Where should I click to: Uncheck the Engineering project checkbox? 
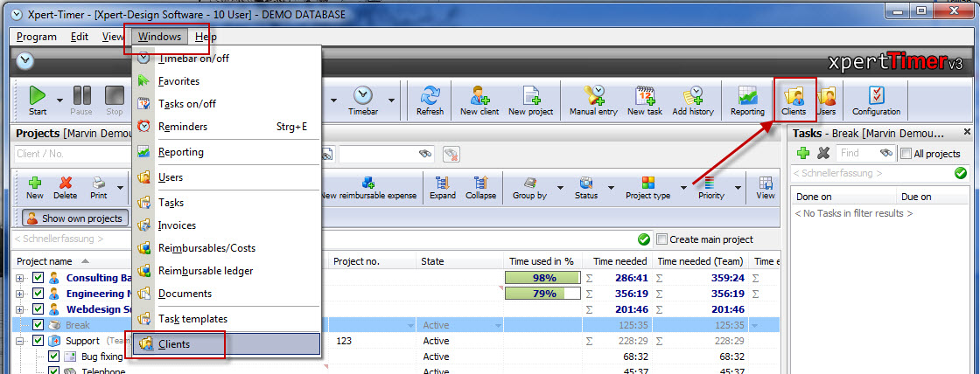click(x=38, y=294)
